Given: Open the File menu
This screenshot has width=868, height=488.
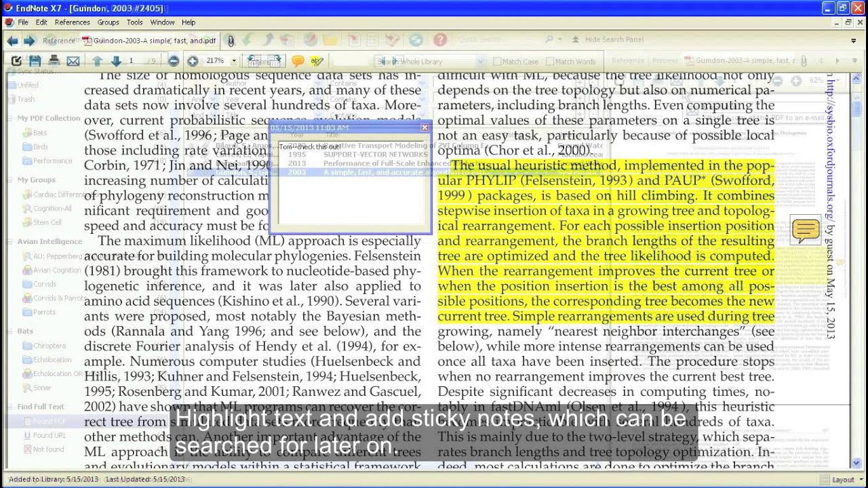Looking at the screenshot, I should [x=23, y=22].
